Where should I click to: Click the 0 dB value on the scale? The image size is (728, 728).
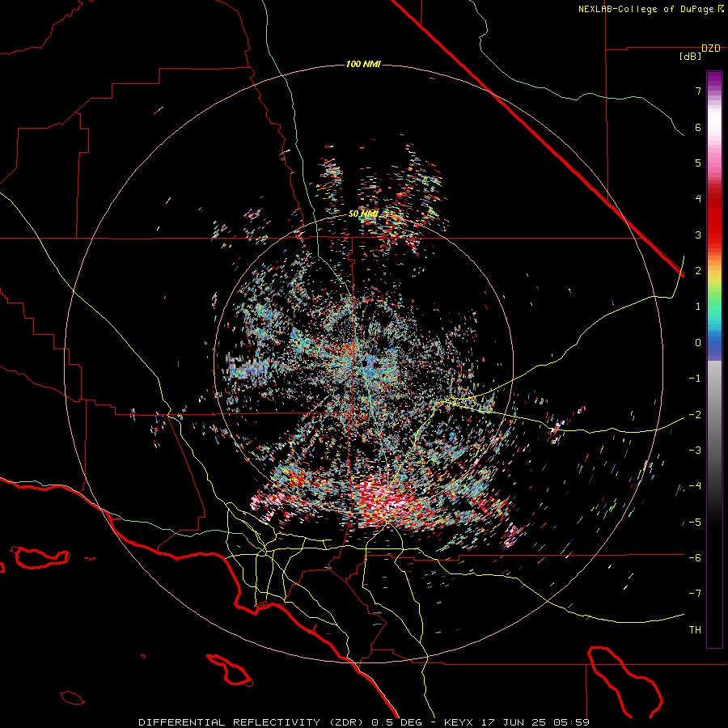(698, 343)
